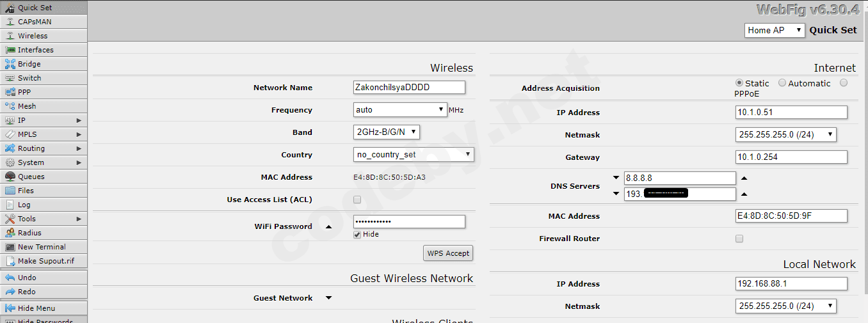Image resolution: width=868 pixels, height=323 pixels.
Task: Click the Bridge icon in sidebar
Action: click(x=10, y=64)
